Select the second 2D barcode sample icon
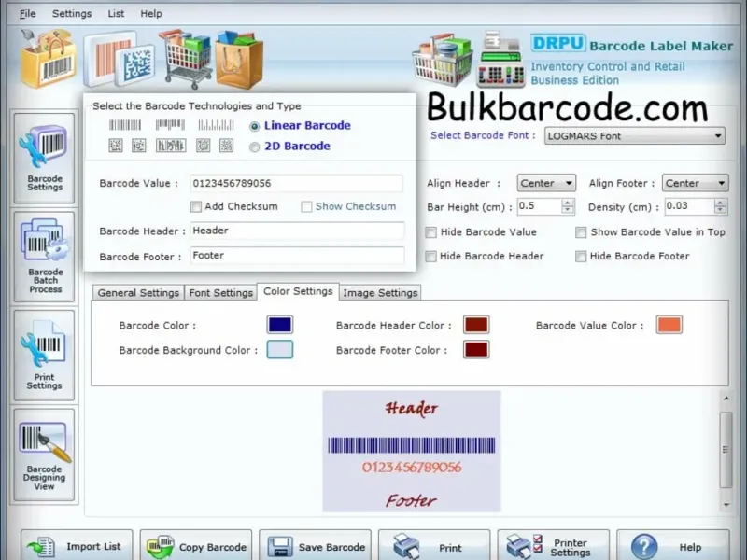Image resolution: width=747 pixels, height=560 pixels. point(138,146)
